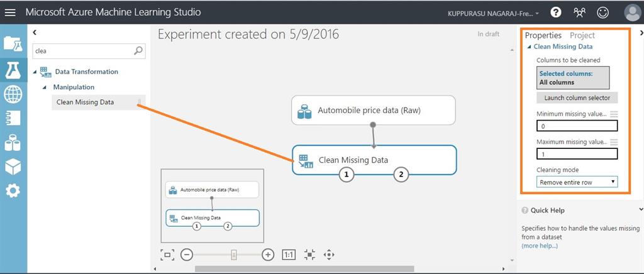Screen dimensions: 644x274
Task: Open the Trained Models cube icon
Action: coord(13,167)
